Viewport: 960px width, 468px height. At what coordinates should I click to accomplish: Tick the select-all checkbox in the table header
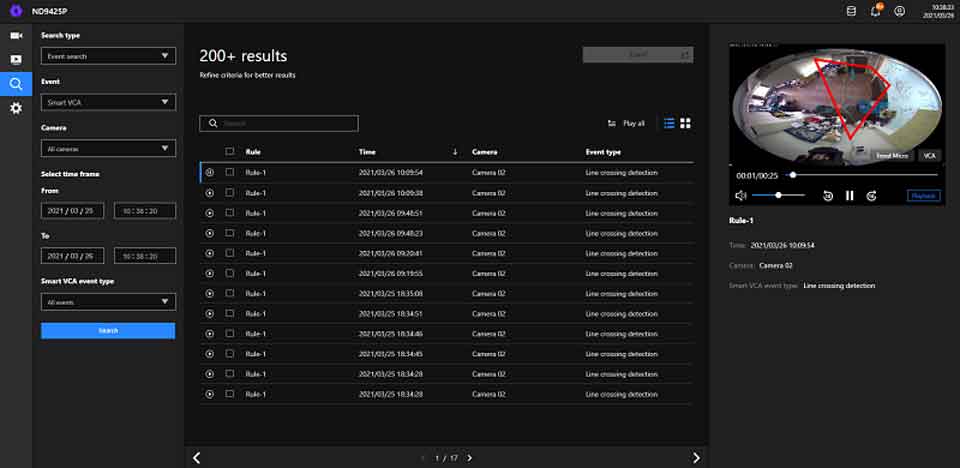click(x=230, y=152)
